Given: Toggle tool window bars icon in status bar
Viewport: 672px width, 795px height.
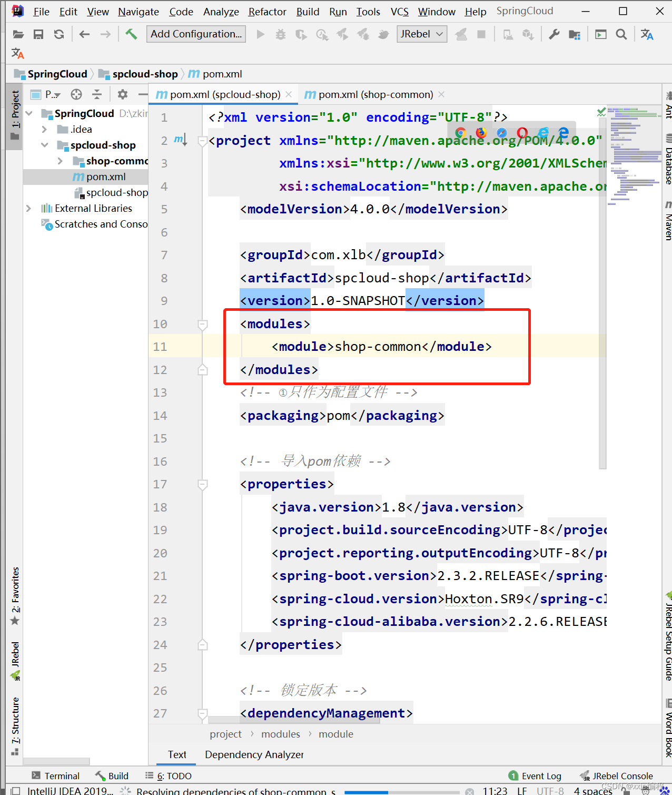Looking at the screenshot, I should point(16,791).
